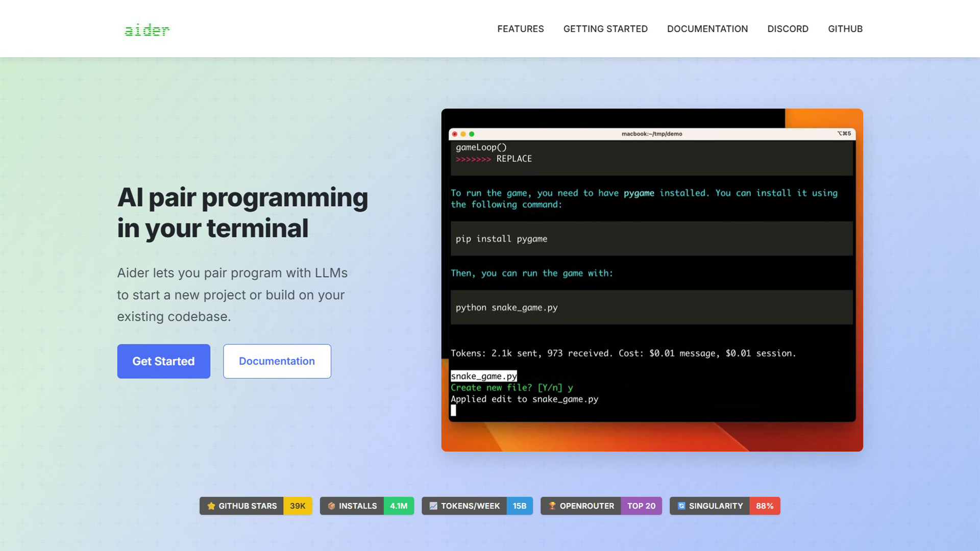Click the yellow dot in terminal titlebar
Screen dimensions: 980x551
463,134
